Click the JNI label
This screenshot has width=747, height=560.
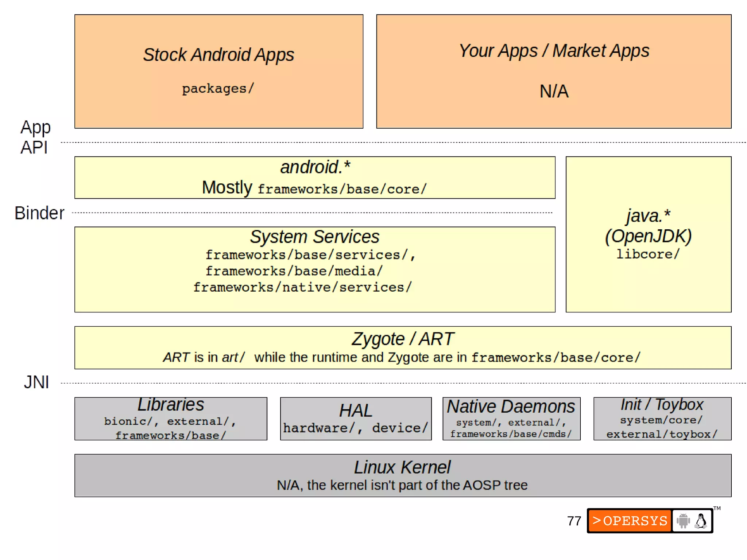pos(36,382)
